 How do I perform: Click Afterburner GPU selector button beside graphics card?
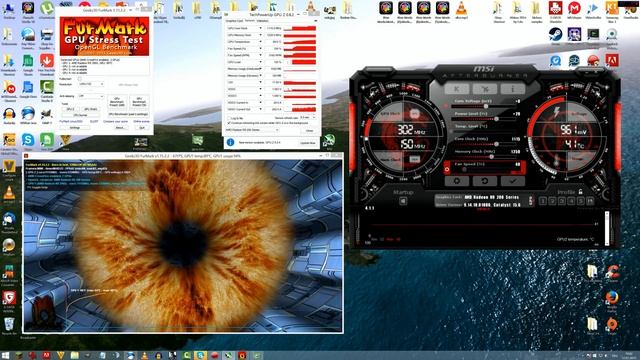531,200
